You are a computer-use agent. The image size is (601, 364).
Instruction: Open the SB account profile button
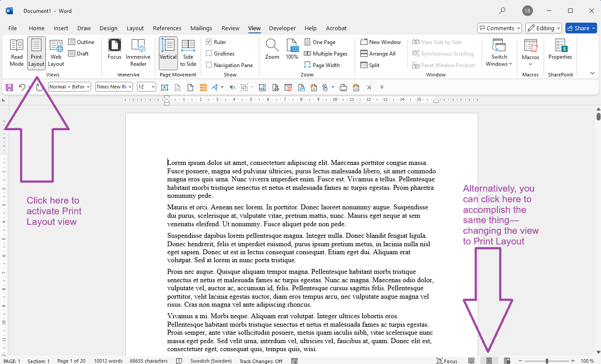(528, 11)
